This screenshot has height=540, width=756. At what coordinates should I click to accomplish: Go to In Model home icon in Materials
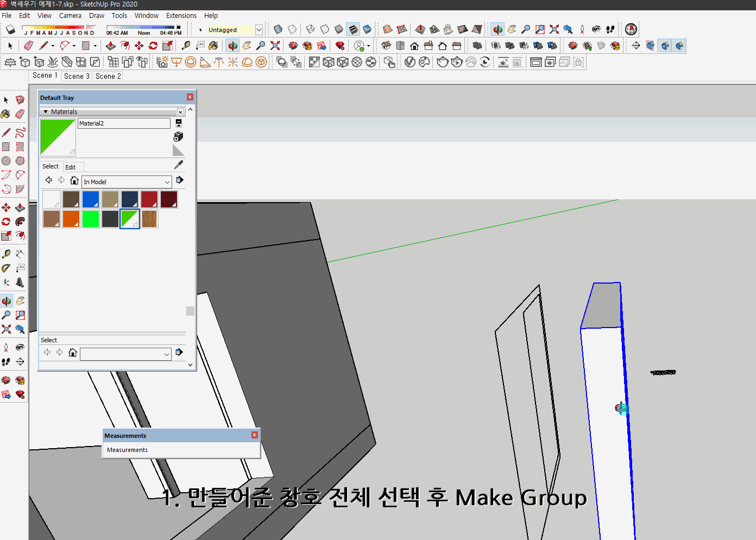(74, 180)
